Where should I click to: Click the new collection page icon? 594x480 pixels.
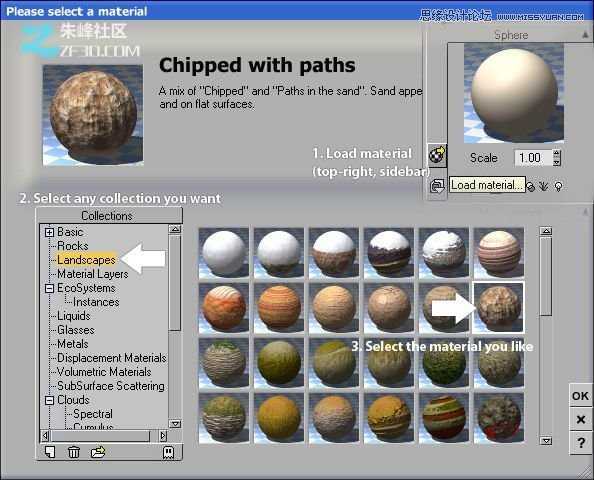click(50, 452)
